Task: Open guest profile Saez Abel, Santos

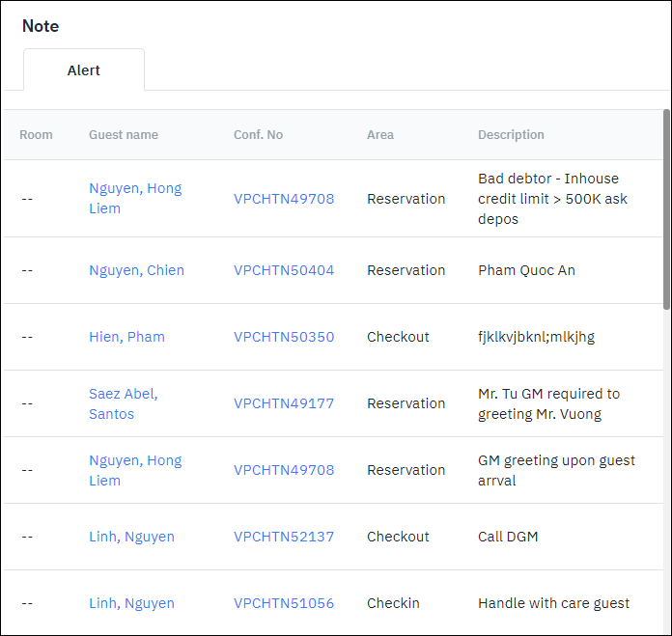Action: (124, 403)
